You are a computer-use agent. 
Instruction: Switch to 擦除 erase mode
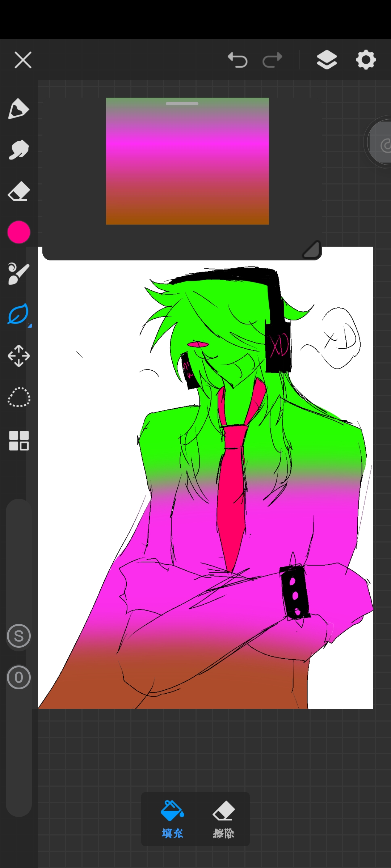[x=223, y=820]
